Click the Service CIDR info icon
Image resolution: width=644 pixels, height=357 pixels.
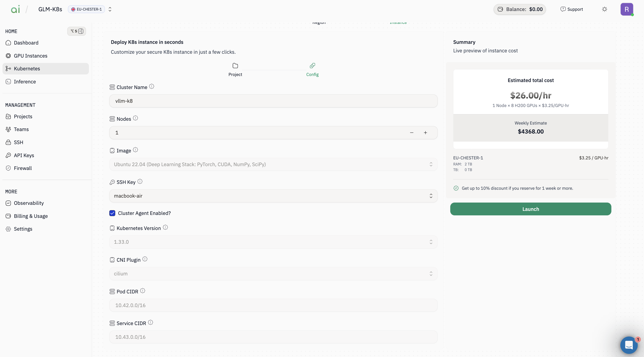(150, 323)
